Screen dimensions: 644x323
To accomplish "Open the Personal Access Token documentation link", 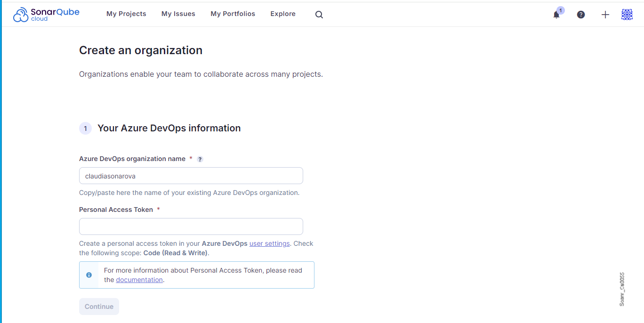I will [x=139, y=279].
